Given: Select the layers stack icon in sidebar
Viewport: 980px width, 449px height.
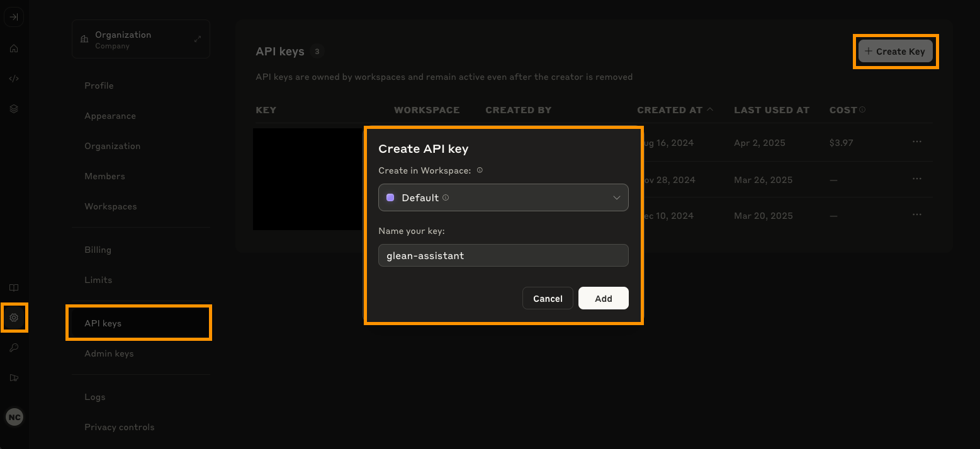Looking at the screenshot, I should click(x=14, y=108).
